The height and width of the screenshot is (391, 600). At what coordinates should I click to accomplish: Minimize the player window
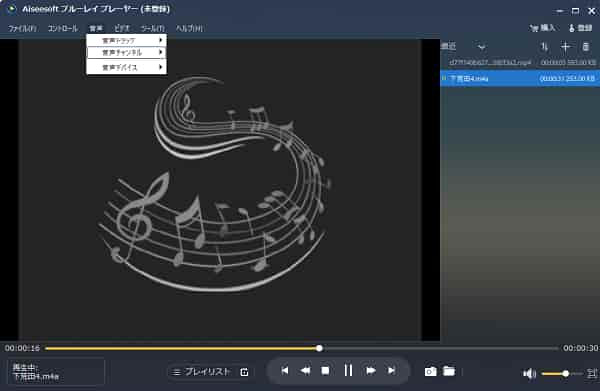(x=559, y=11)
